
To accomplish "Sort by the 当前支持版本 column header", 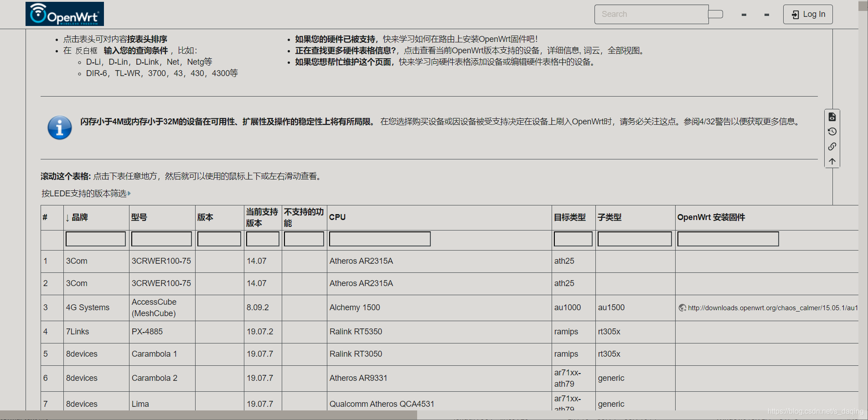I will (263, 218).
